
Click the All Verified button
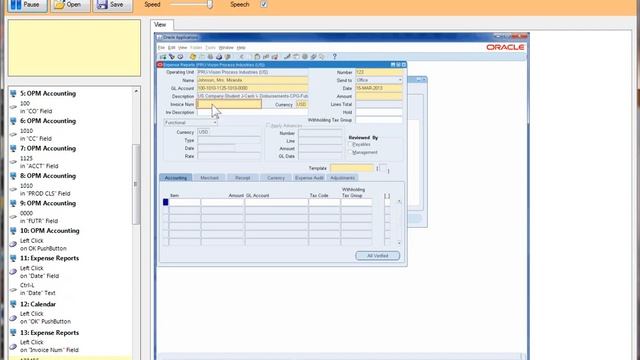[x=378, y=256]
